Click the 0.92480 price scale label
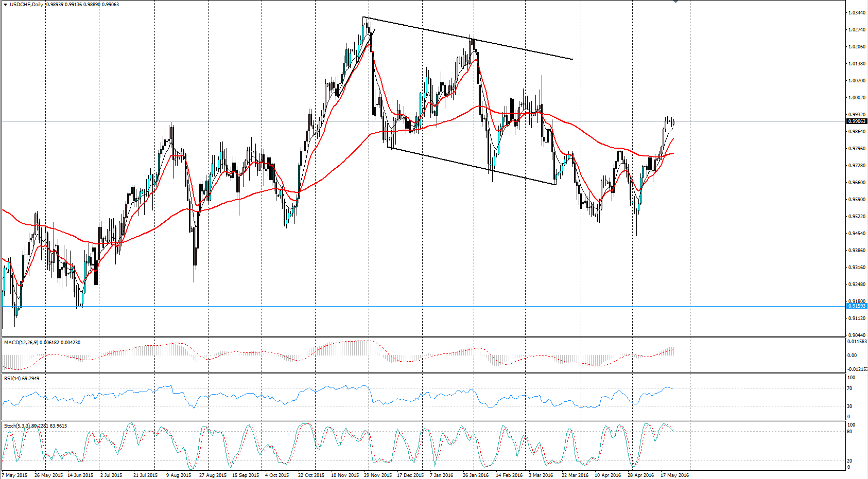 (857, 285)
